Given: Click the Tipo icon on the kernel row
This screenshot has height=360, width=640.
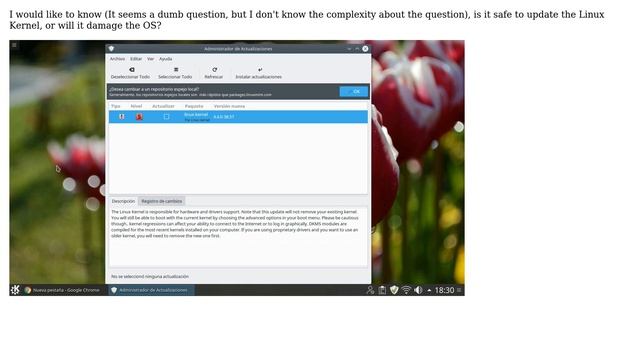Looking at the screenshot, I should pos(122,117).
